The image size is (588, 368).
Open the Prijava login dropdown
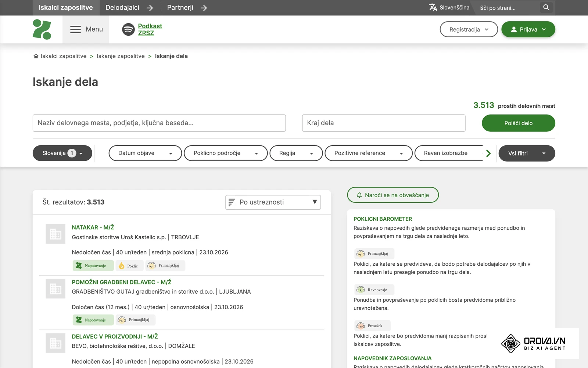[528, 29]
